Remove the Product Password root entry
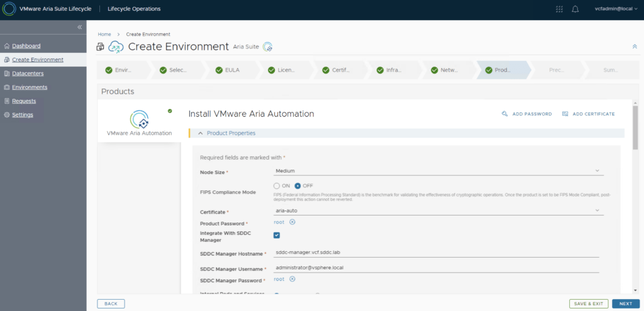The width and height of the screenshot is (644, 311). tap(292, 222)
